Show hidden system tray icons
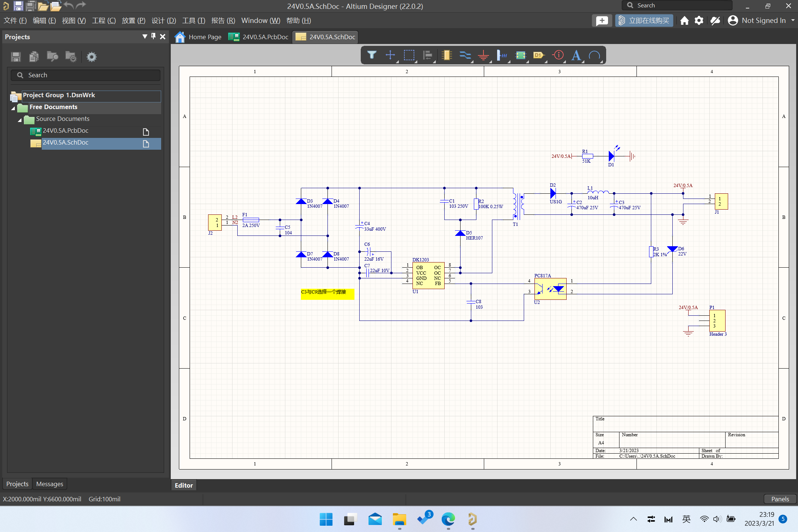 [633, 519]
